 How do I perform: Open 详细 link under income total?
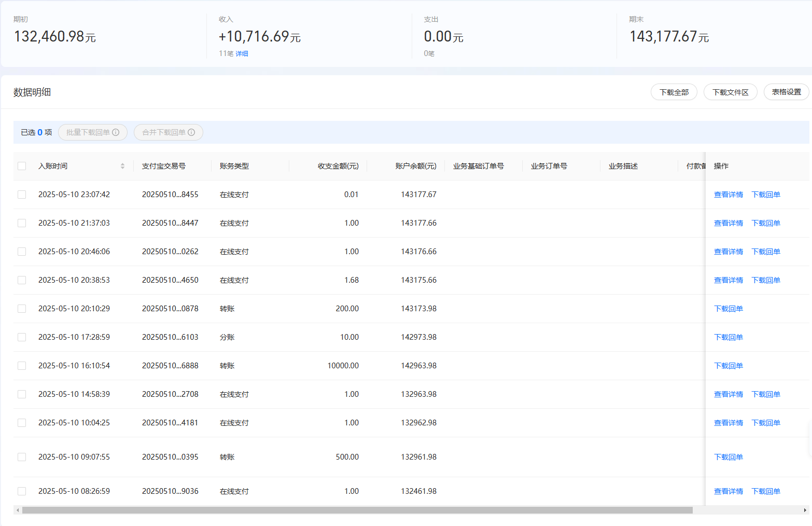pyautogui.click(x=242, y=53)
